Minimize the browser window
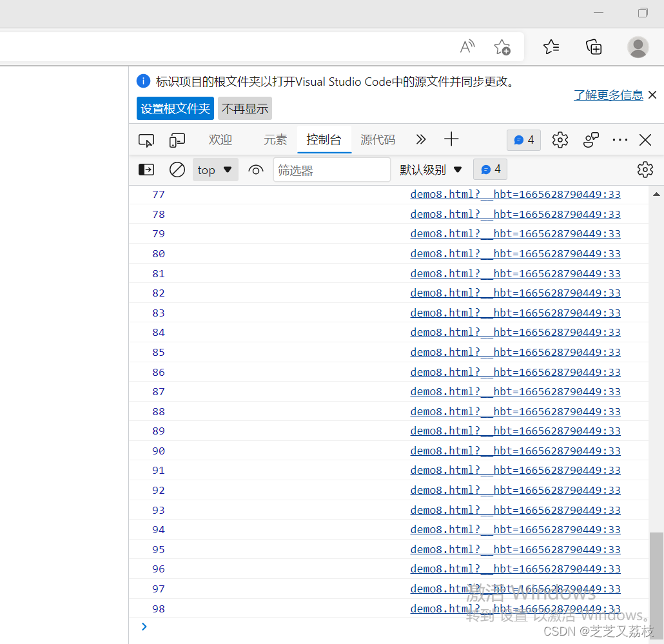 pos(598,13)
